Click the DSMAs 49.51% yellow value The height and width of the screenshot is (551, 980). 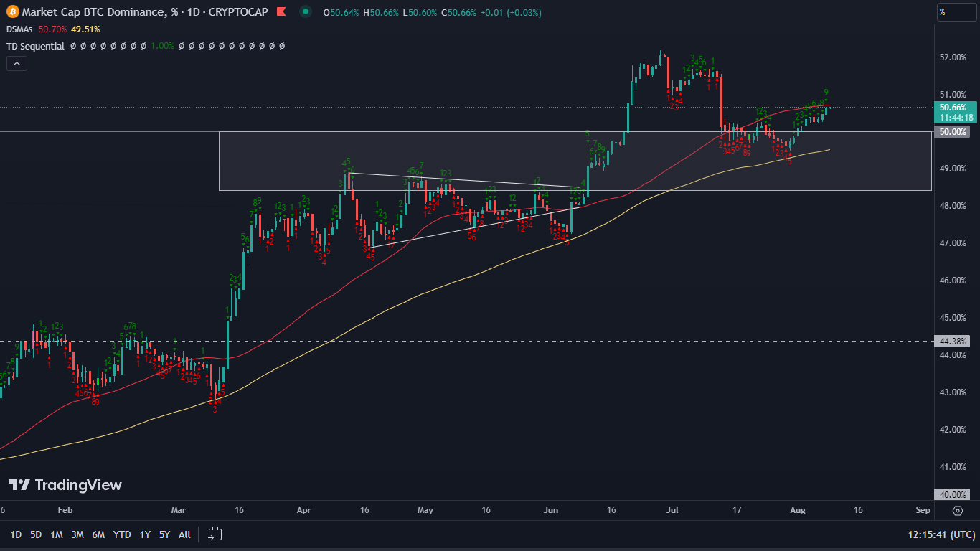tap(85, 29)
